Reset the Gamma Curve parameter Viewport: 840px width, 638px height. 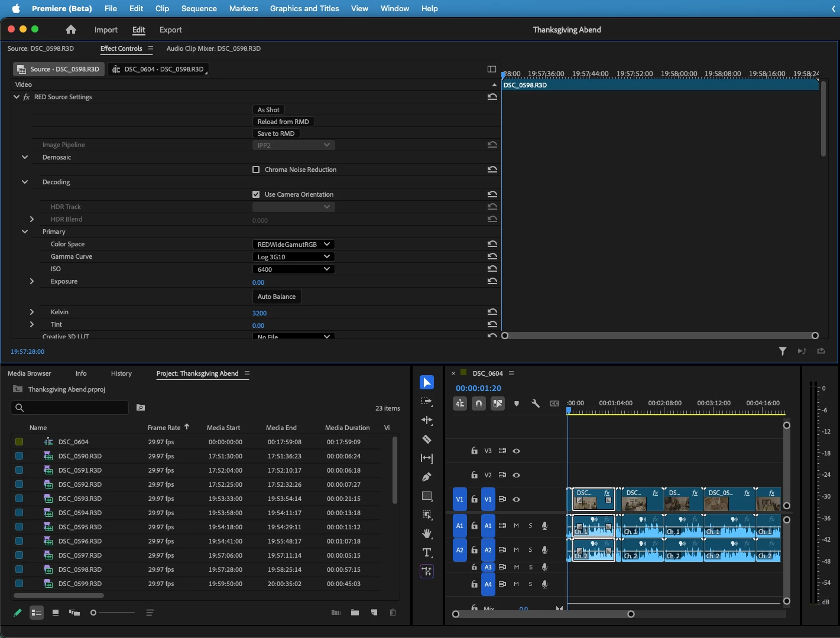(x=492, y=256)
